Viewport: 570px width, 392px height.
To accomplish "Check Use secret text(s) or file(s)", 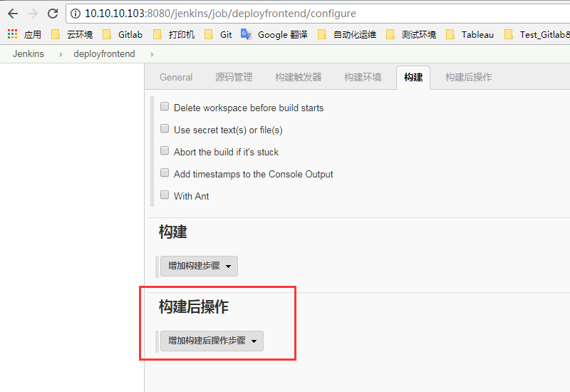I will point(165,129).
